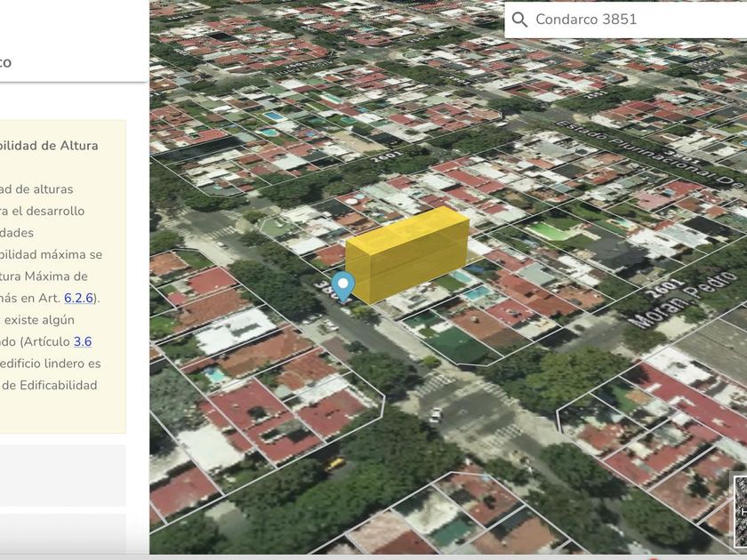Click the first gray card below the info box

pos(62,475)
